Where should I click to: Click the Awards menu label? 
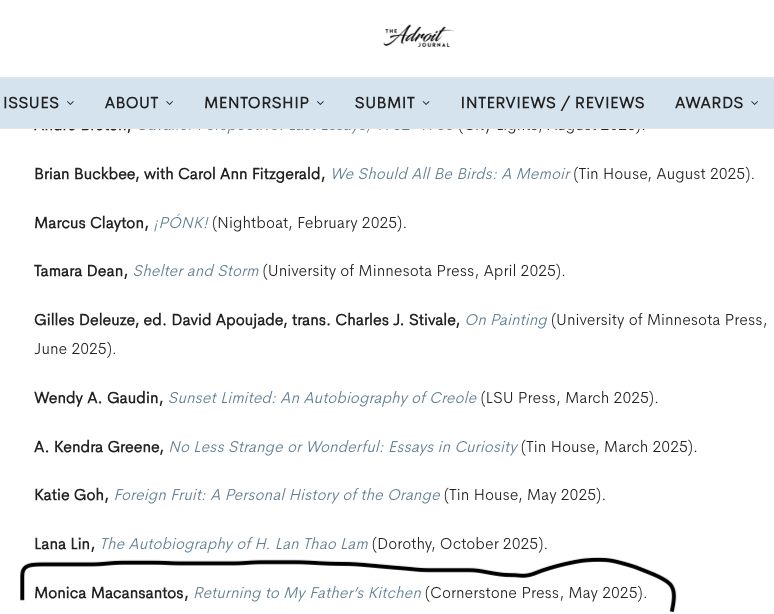pos(708,103)
